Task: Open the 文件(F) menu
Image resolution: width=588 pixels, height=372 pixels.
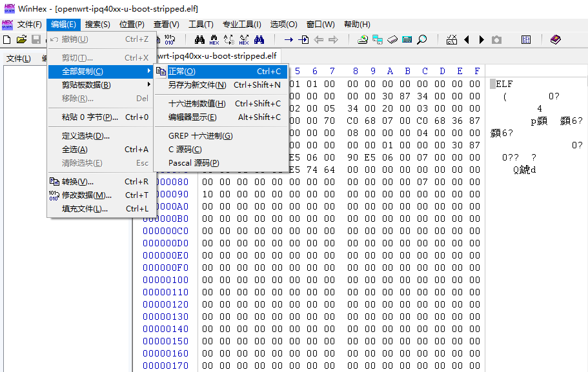Action: click(29, 24)
